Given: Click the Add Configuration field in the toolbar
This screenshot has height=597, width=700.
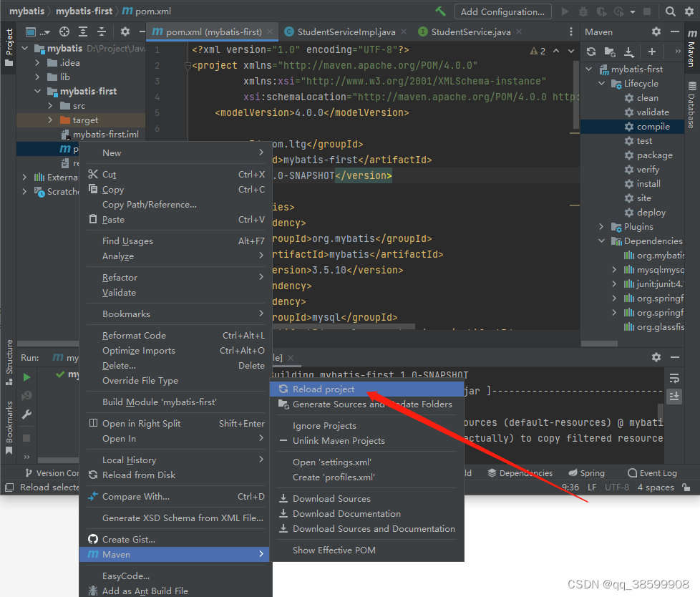Looking at the screenshot, I should tap(502, 11).
